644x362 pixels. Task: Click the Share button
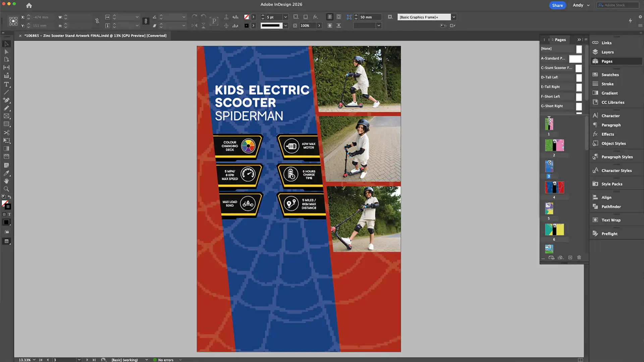pyautogui.click(x=557, y=5)
